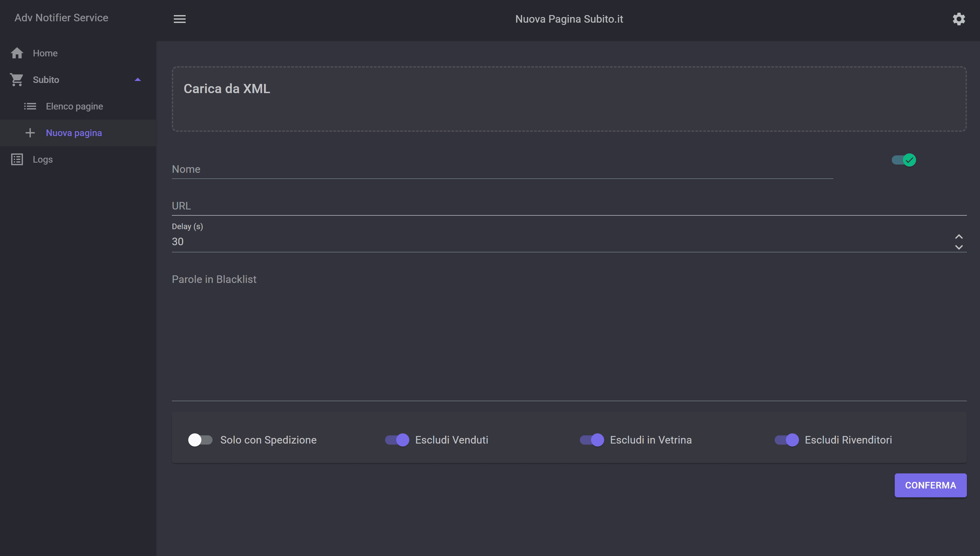Viewport: 980px width, 556px height.
Task: Click the Carica da XML drop area
Action: pyautogui.click(x=569, y=99)
